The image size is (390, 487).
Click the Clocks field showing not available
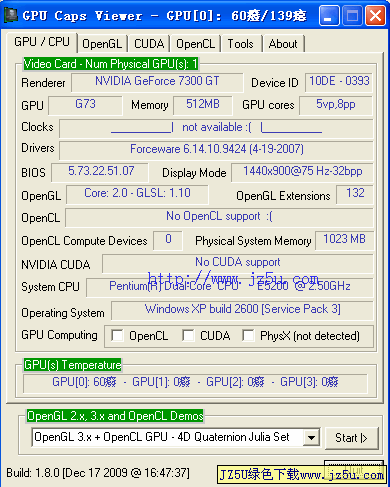(216, 128)
